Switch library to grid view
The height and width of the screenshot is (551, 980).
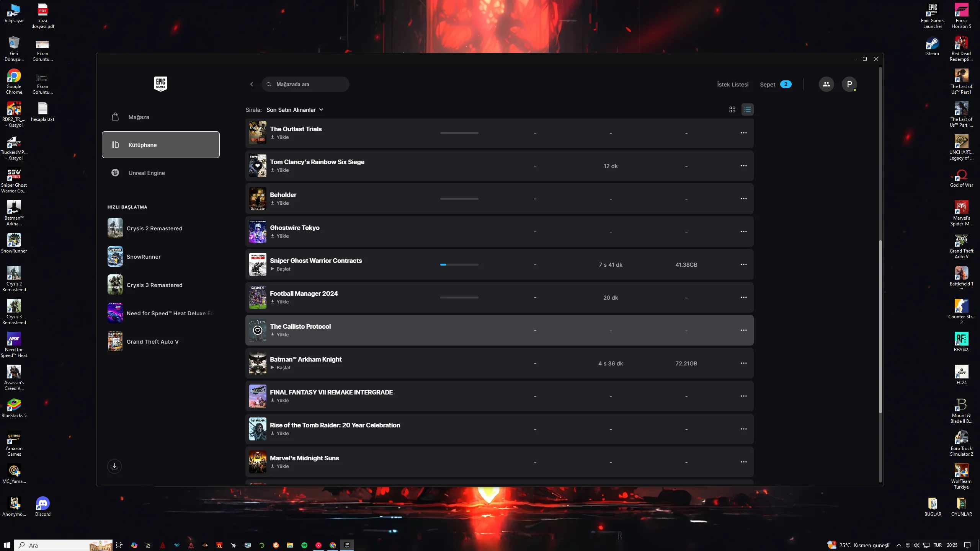[x=732, y=110]
